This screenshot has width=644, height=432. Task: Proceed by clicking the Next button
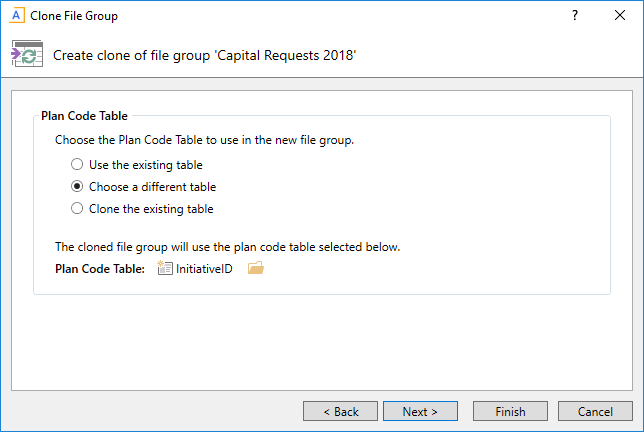point(420,411)
